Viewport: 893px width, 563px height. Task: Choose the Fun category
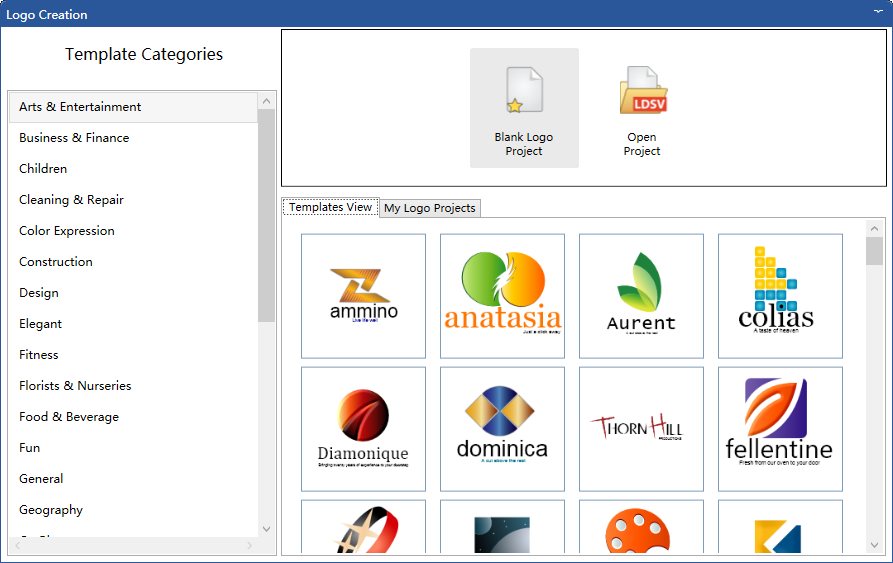point(133,448)
